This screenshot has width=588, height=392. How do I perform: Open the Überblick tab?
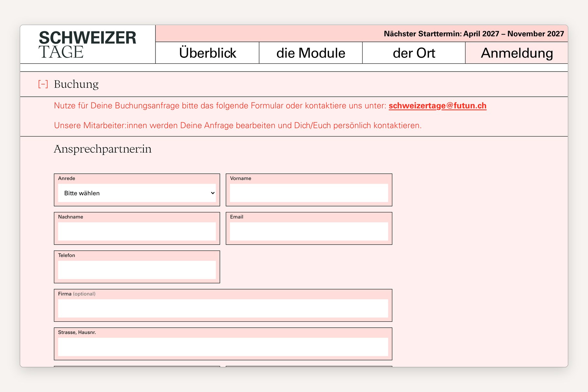click(207, 53)
